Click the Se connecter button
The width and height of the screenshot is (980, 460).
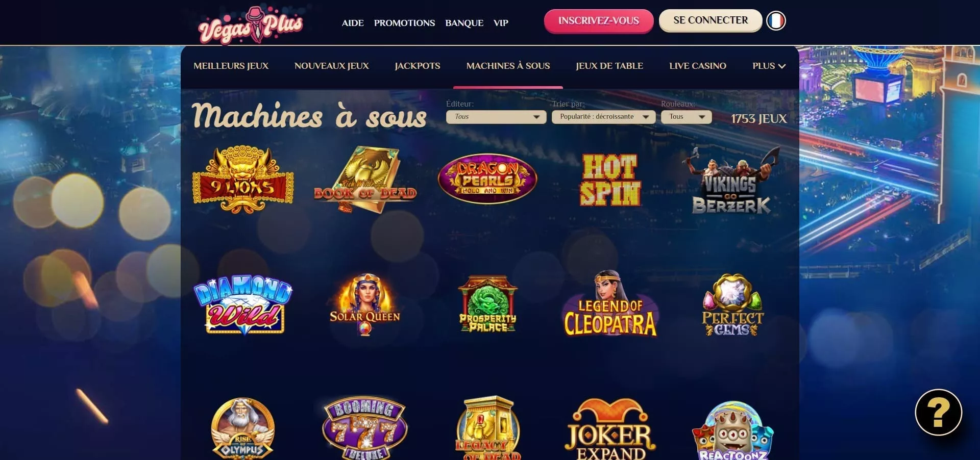point(710,20)
